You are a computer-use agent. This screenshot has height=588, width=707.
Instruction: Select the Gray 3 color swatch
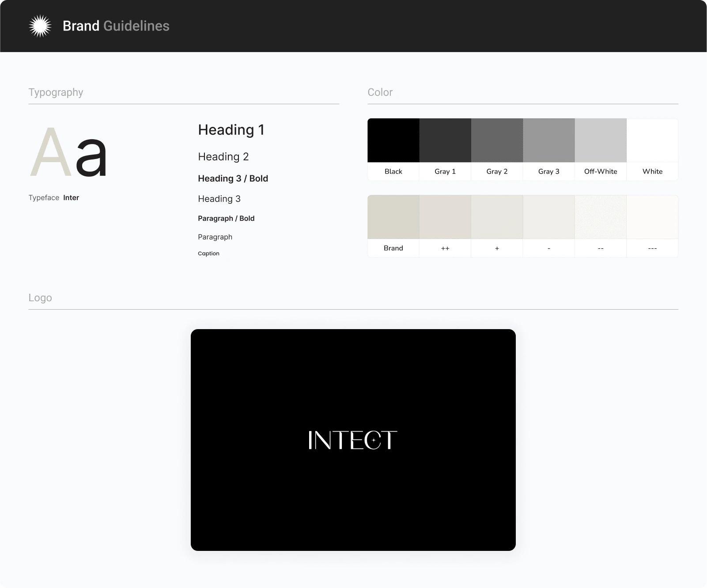(x=549, y=140)
